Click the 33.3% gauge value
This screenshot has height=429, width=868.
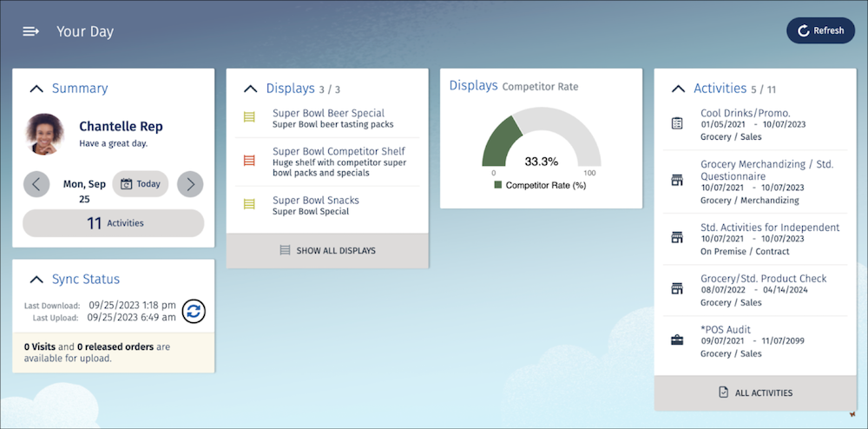(542, 162)
